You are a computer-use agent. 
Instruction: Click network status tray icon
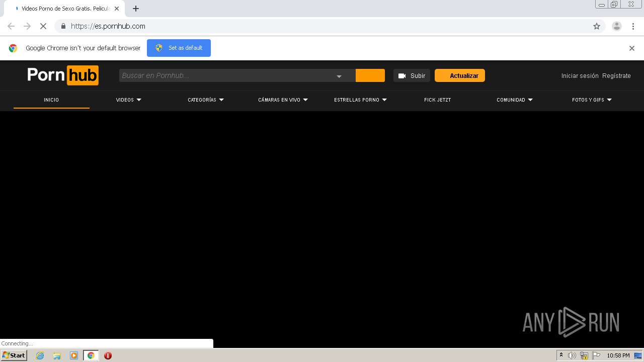click(x=584, y=355)
